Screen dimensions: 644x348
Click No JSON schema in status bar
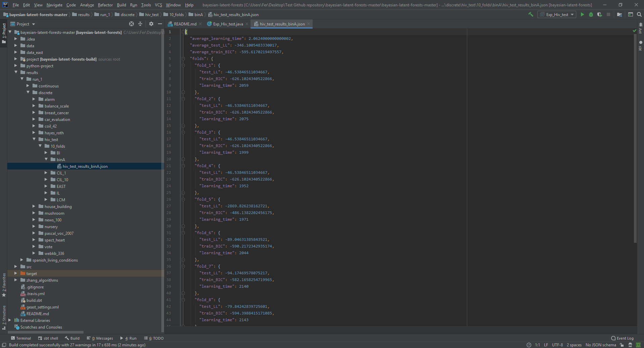pyautogui.click(x=601, y=345)
